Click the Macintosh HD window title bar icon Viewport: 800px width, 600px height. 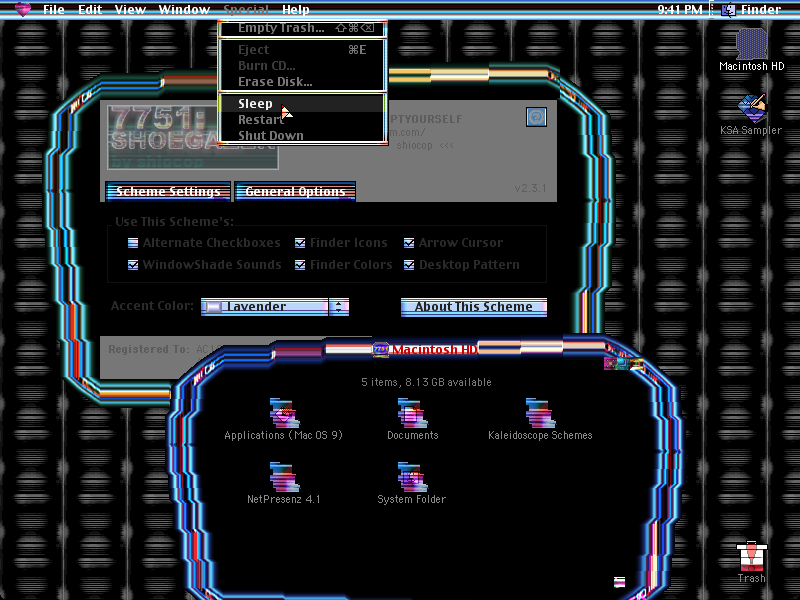[381, 349]
